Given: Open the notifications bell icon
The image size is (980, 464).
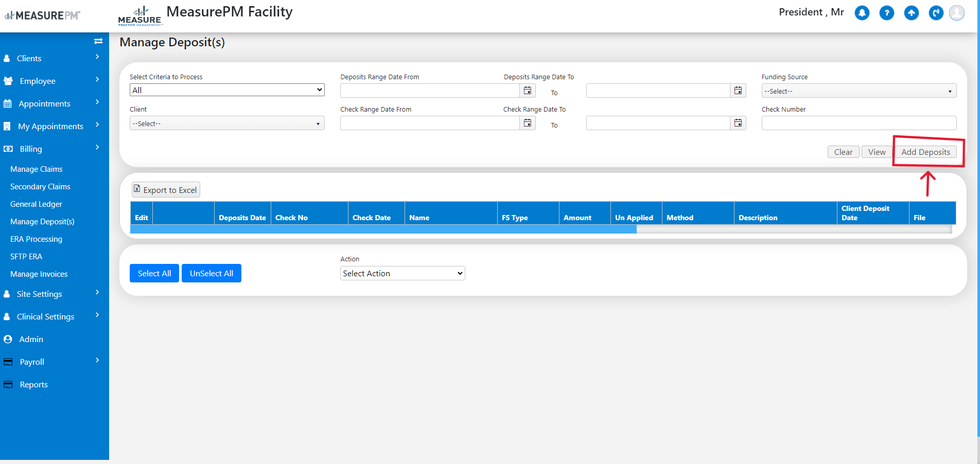Looking at the screenshot, I should coord(862,13).
